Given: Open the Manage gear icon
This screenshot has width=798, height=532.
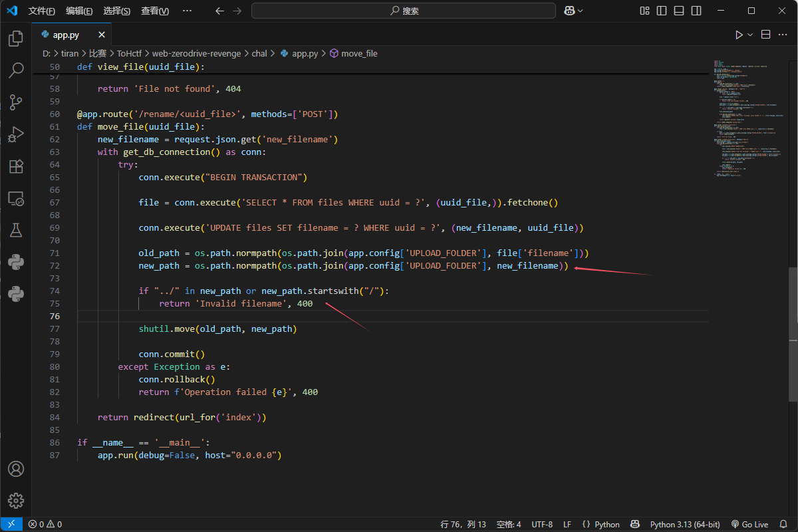Looking at the screenshot, I should tap(16, 501).
